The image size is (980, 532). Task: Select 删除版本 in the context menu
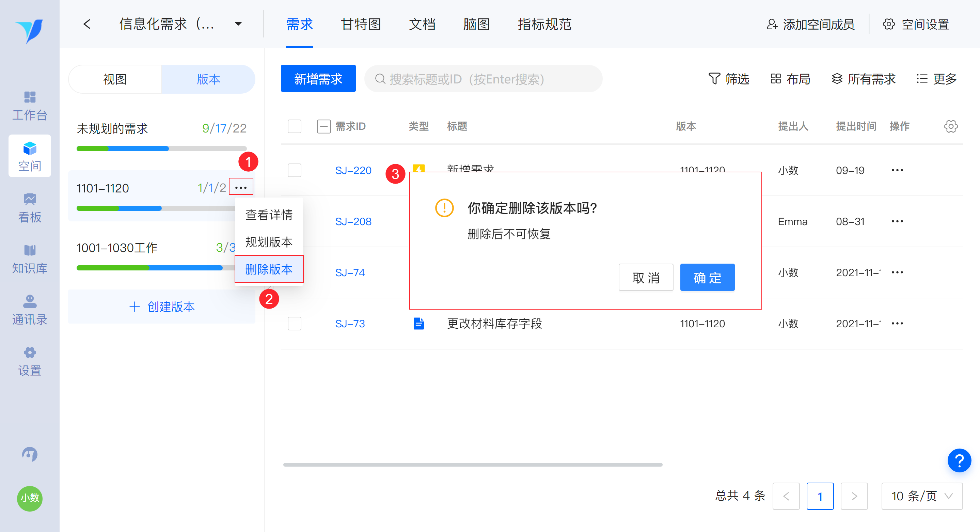click(x=269, y=269)
